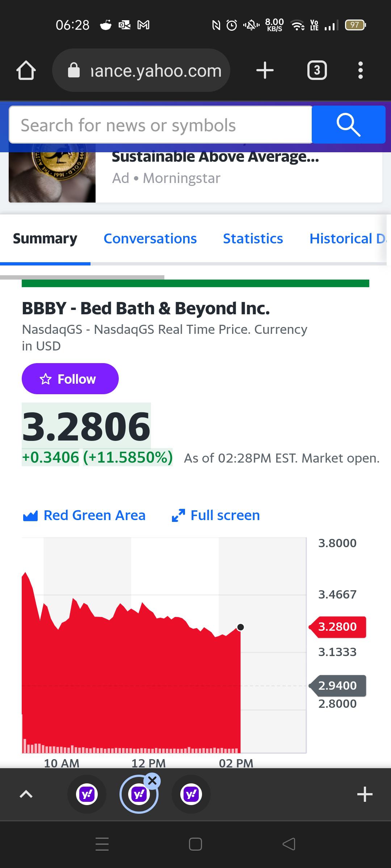391x868 pixels.
Task: Add new tab from bottom tab strip
Action: pos(365,794)
